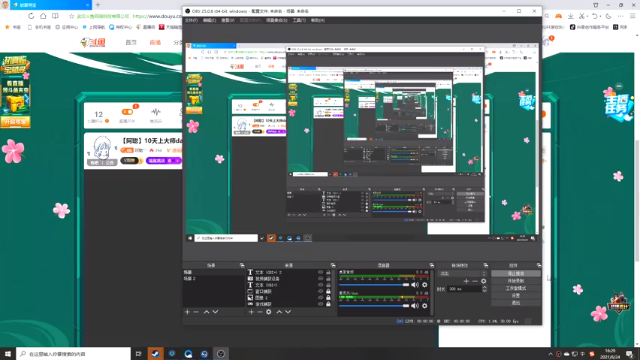Add a new source with the plus icon

pos(251,312)
